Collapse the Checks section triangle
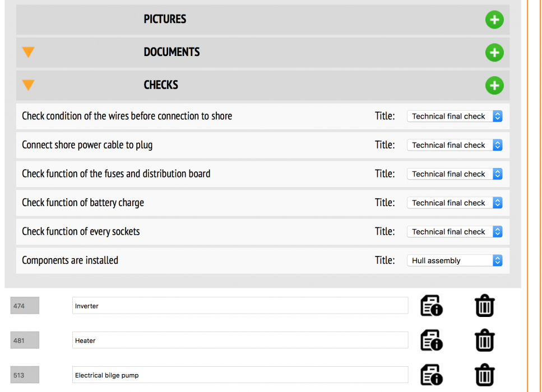542x392 pixels. tap(28, 85)
